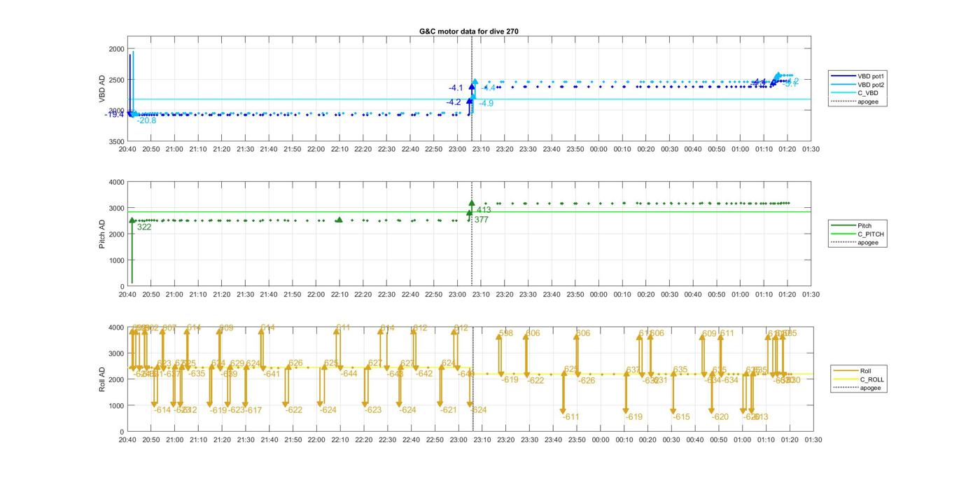Click the '00:00' x-axis tick of Pitch plot
Screen dimensions: 980x485
598,295
